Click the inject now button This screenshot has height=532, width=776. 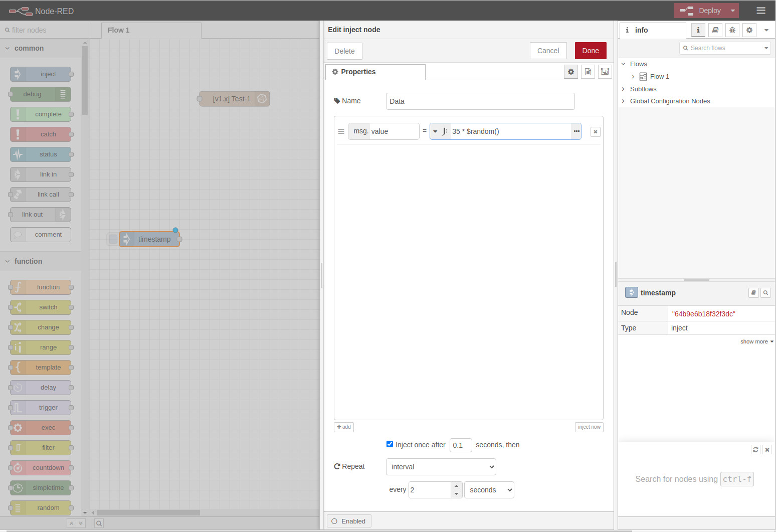[589, 427]
